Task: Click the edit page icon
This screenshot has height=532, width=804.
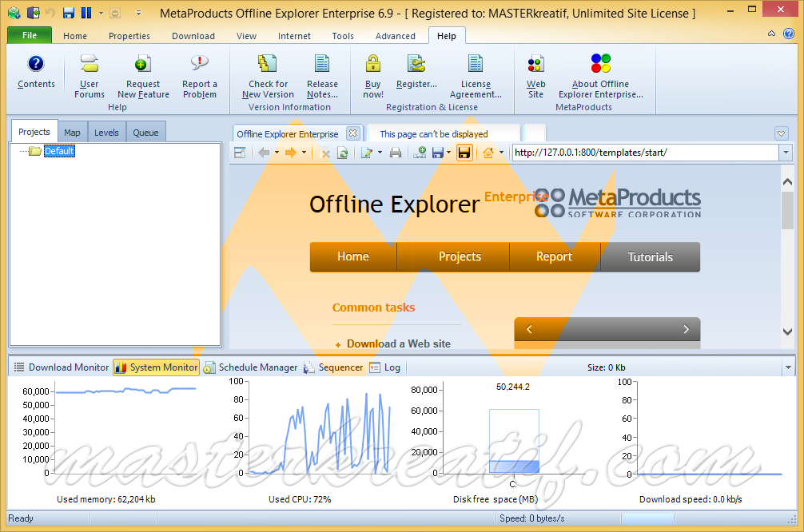Action: point(366,153)
